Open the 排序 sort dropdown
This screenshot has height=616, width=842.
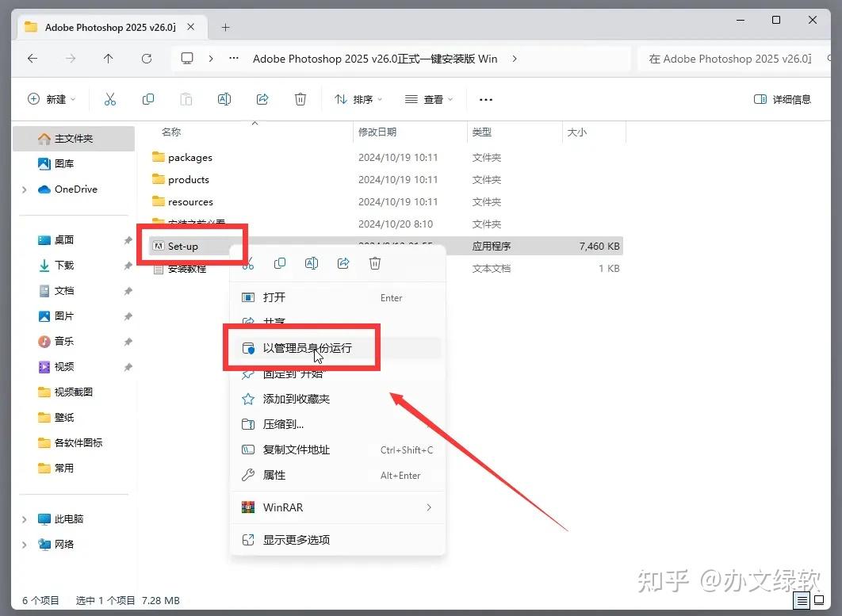(358, 98)
